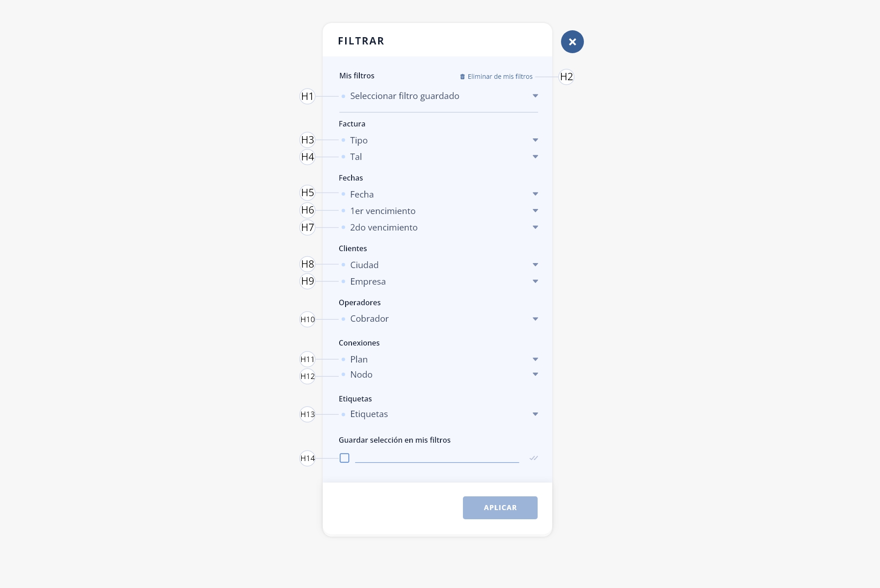Viewport: 880px width, 588px height.
Task: Click the trash icon next to Eliminar
Action: tap(462, 77)
